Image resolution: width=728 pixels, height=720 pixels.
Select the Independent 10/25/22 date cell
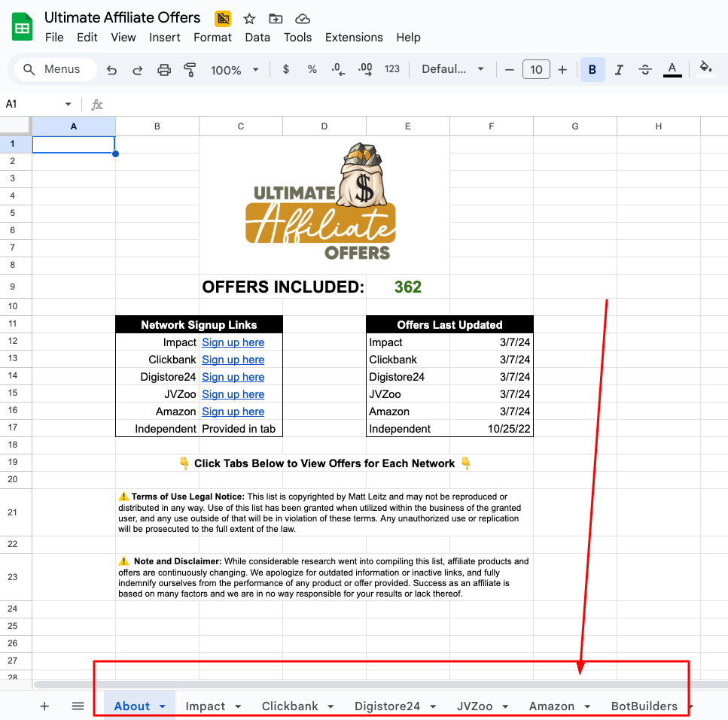(x=491, y=429)
